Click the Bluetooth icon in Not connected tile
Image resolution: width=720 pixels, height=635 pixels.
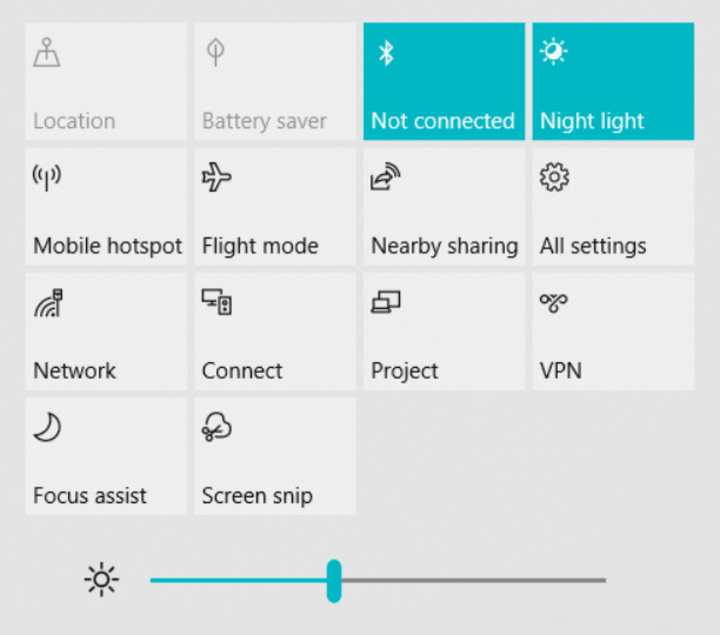(386, 53)
